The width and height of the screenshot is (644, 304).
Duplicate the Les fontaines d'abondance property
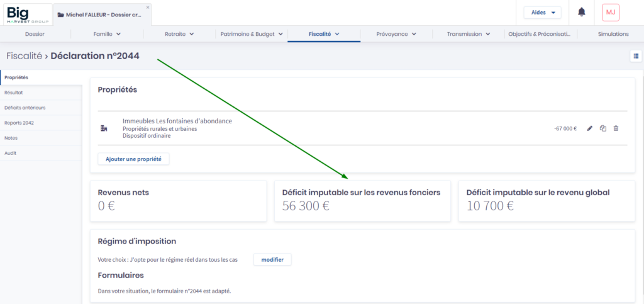pos(603,128)
